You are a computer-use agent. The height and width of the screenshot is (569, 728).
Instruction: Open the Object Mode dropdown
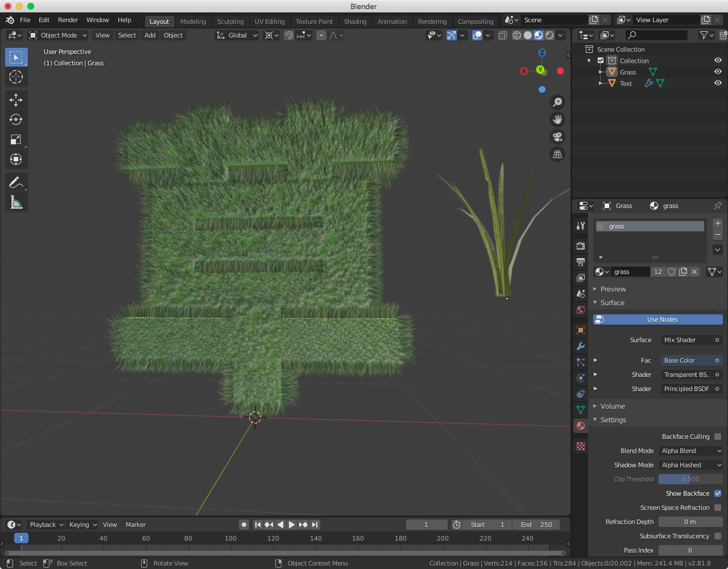point(57,35)
